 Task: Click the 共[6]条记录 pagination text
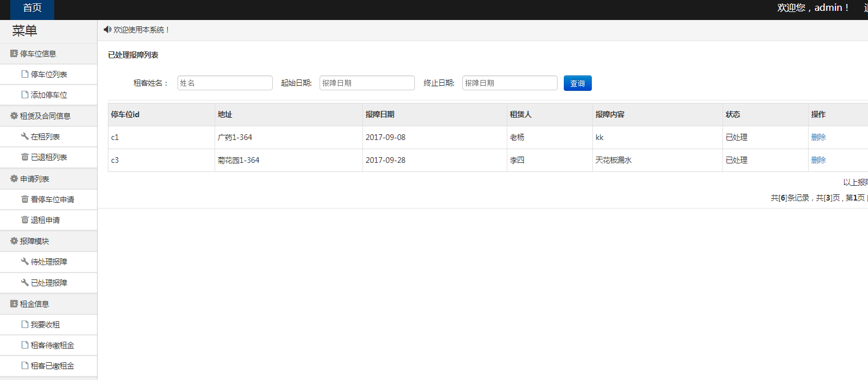[790, 198]
